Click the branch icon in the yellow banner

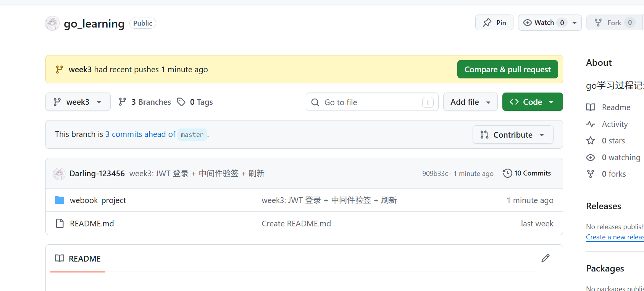(x=59, y=69)
